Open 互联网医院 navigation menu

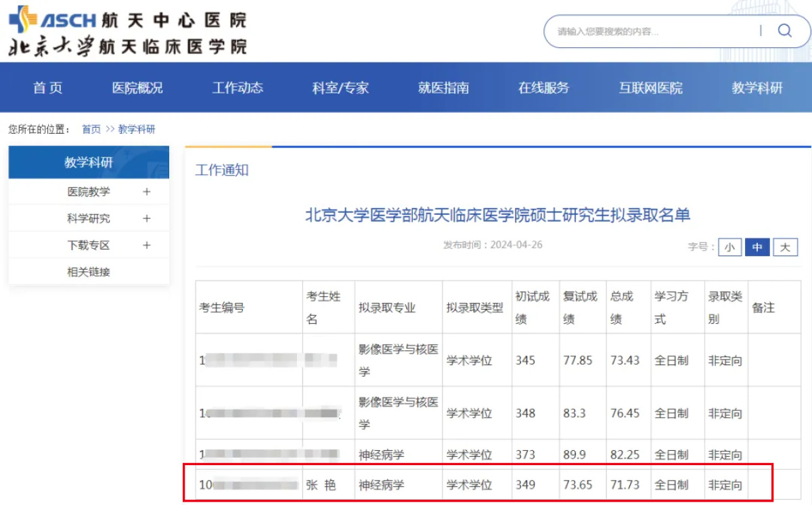point(650,88)
